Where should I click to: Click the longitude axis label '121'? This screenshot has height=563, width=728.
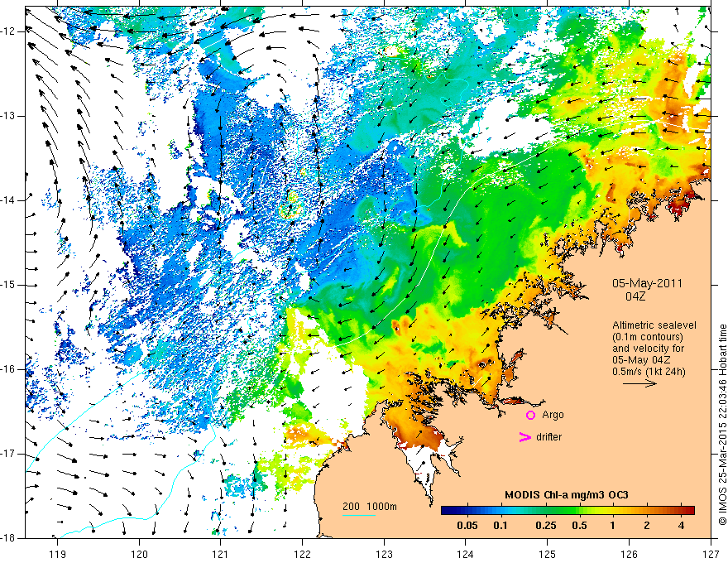(x=221, y=554)
